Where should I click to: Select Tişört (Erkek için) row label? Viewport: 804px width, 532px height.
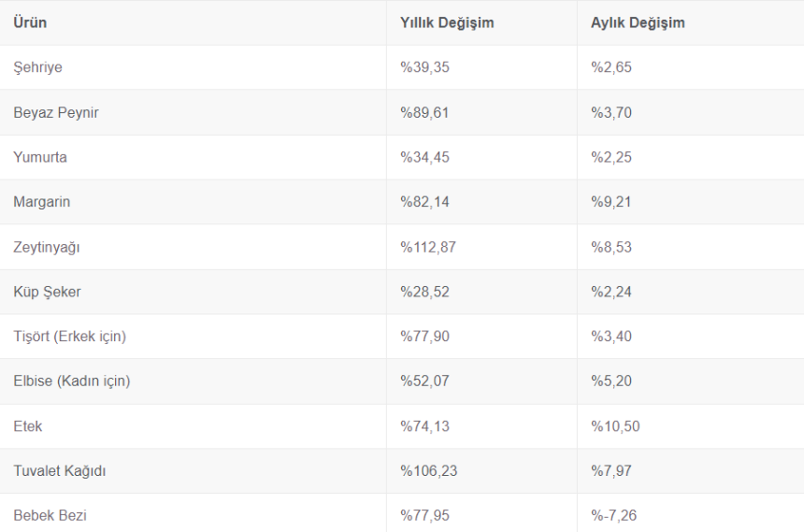(x=69, y=337)
